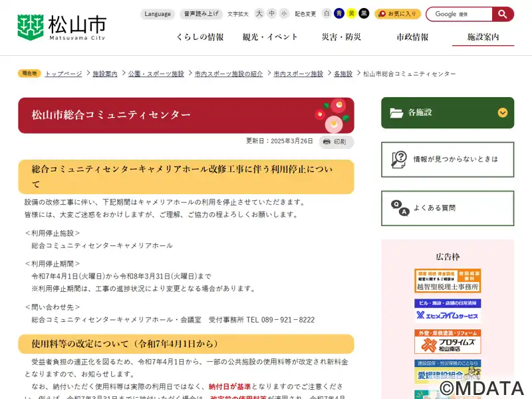Go to 公園・スポーツ施設 breadcrumb
532x399 pixels.
(156, 74)
